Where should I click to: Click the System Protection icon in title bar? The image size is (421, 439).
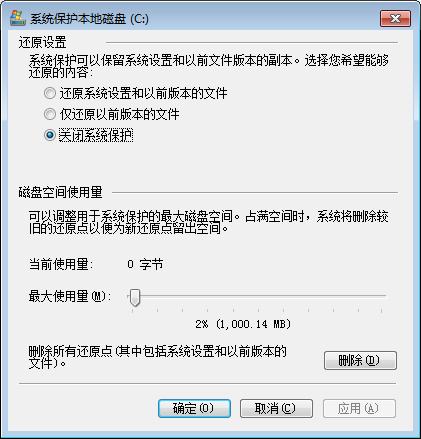point(18,18)
